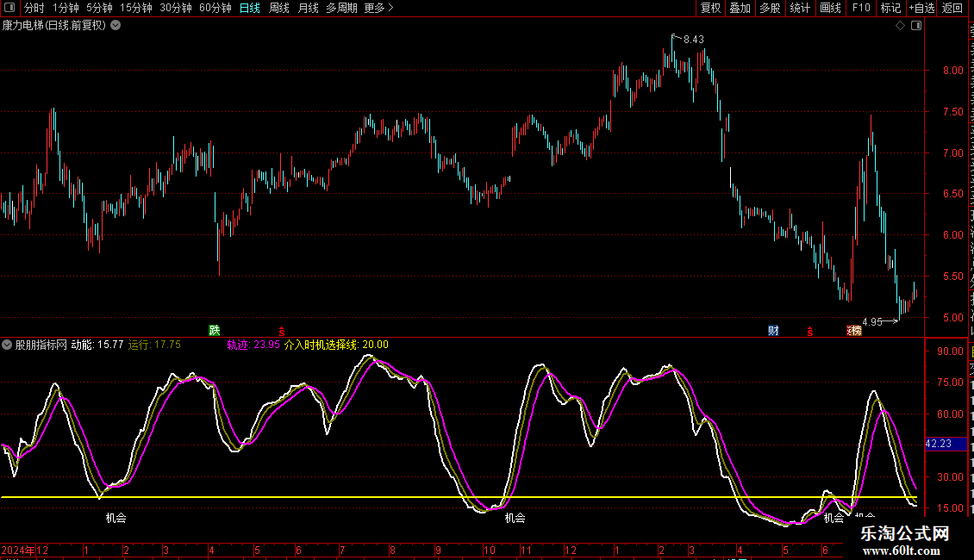Click the 7.50 price axis label
This screenshot has height=560, width=974.
tap(952, 112)
